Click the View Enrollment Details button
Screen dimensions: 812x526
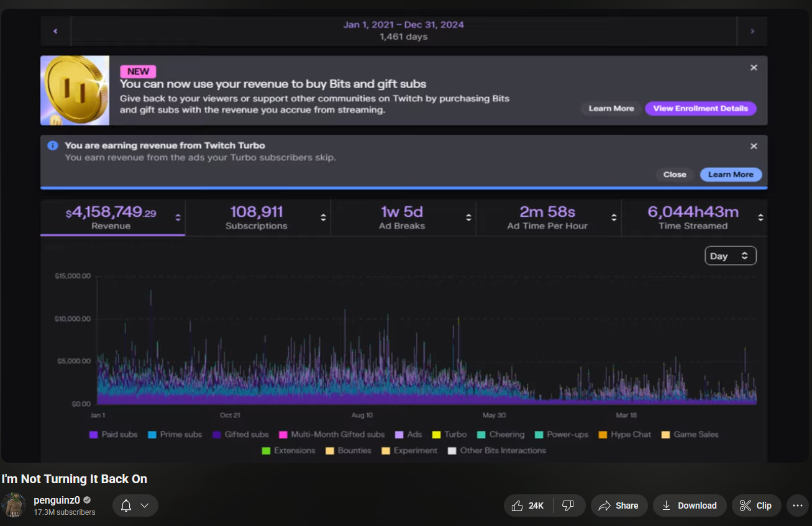coord(700,109)
